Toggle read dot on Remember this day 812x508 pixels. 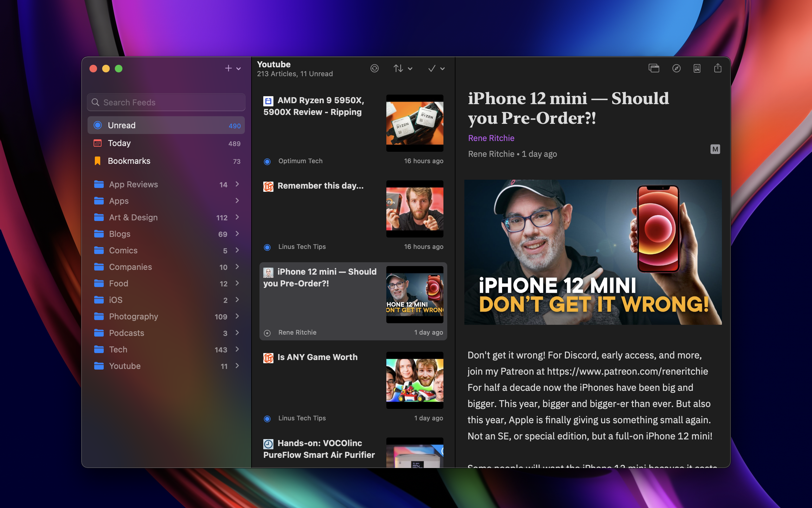click(x=267, y=247)
